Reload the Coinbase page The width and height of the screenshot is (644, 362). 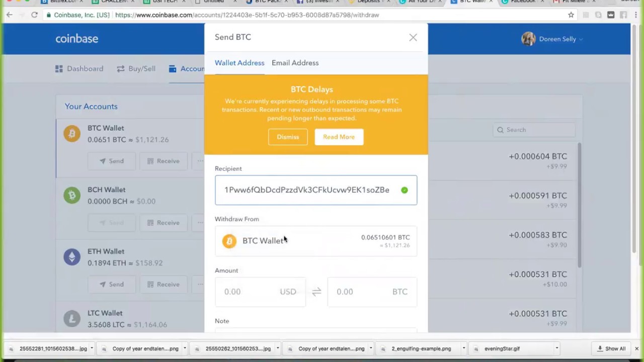pyautogui.click(x=34, y=15)
